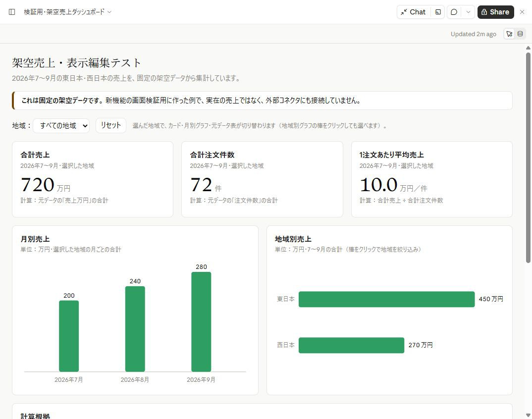Viewport: 532px width, 419px height.
Task: Click the 2026年8月 bar showing 240
Action: pyautogui.click(x=135, y=329)
